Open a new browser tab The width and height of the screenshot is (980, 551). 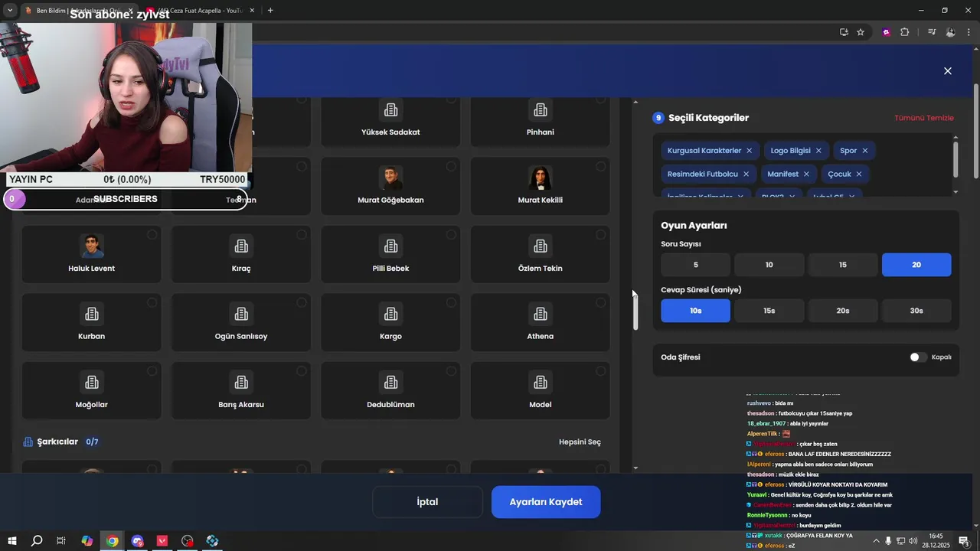270,11
